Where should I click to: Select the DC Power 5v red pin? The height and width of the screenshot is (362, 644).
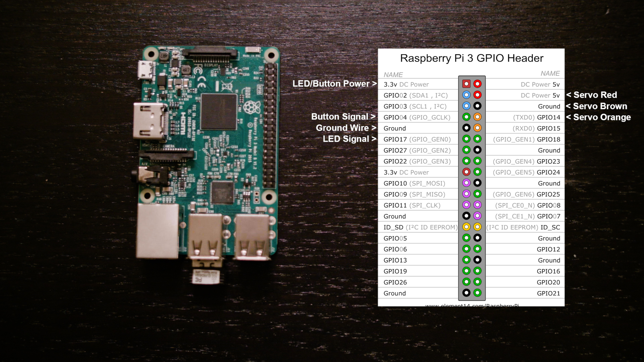[477, 83]
